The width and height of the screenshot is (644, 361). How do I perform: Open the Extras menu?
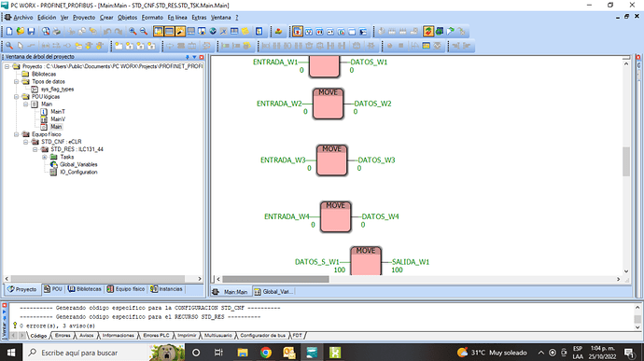(x=199, y=17)
